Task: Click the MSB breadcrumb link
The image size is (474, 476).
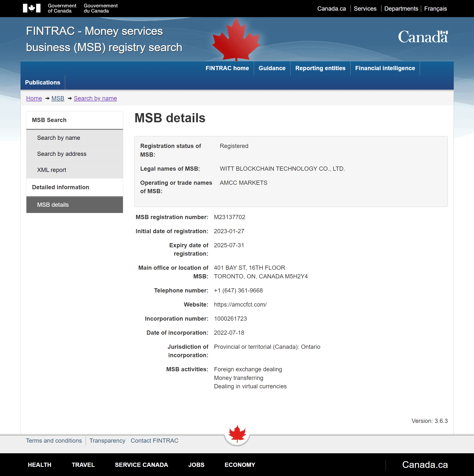Action: 58,98
